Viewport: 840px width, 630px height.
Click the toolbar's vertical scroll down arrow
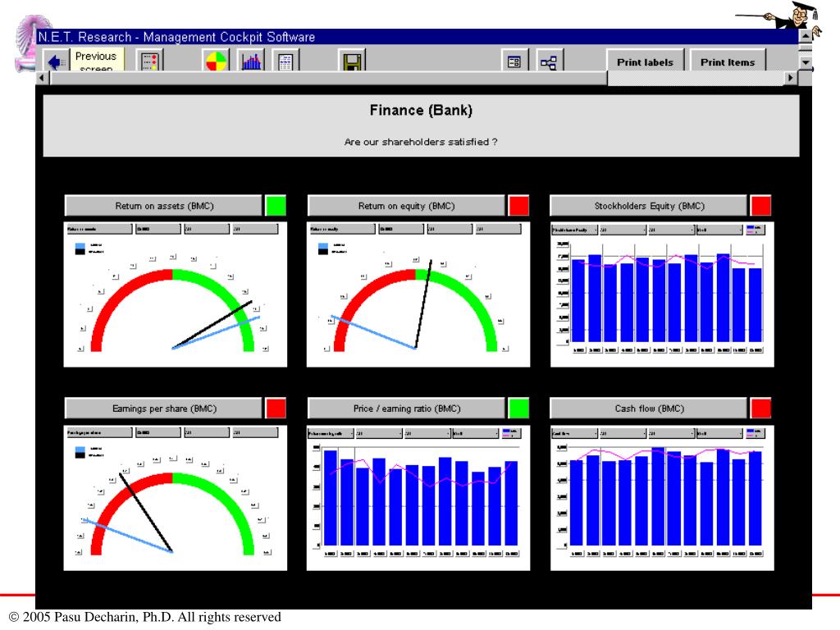[x=806, y=62]
